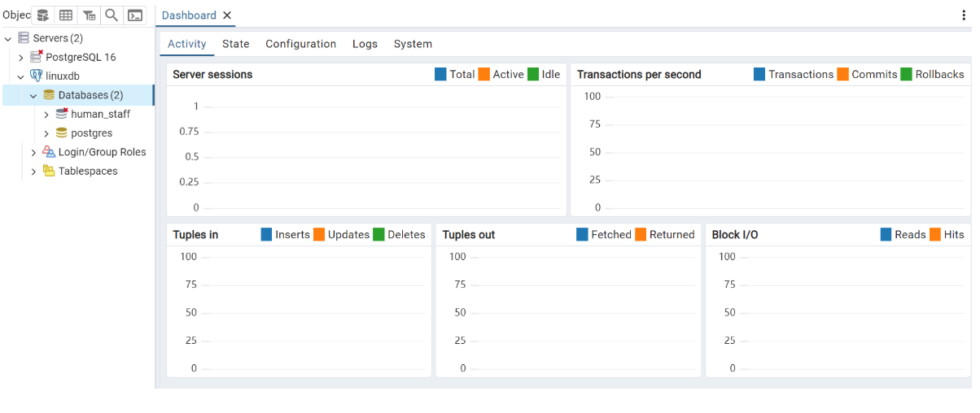Click the orange Commits color swatch
The image size is (980, 413).
[842, 75]
